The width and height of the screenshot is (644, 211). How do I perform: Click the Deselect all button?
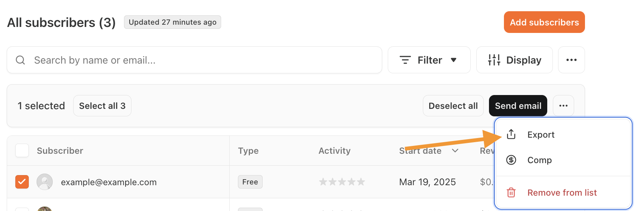[453, 106]
